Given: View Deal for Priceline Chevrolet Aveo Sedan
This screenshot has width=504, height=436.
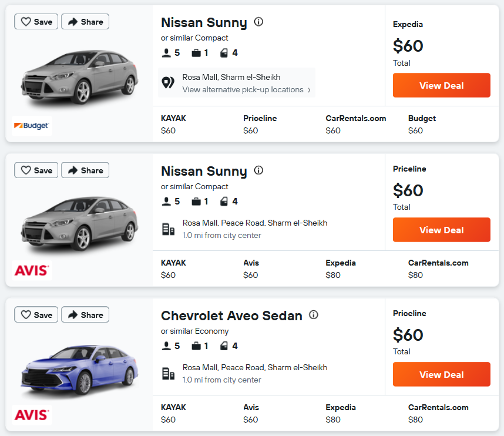Looking at the screenshot, I should tap(441, 374).
